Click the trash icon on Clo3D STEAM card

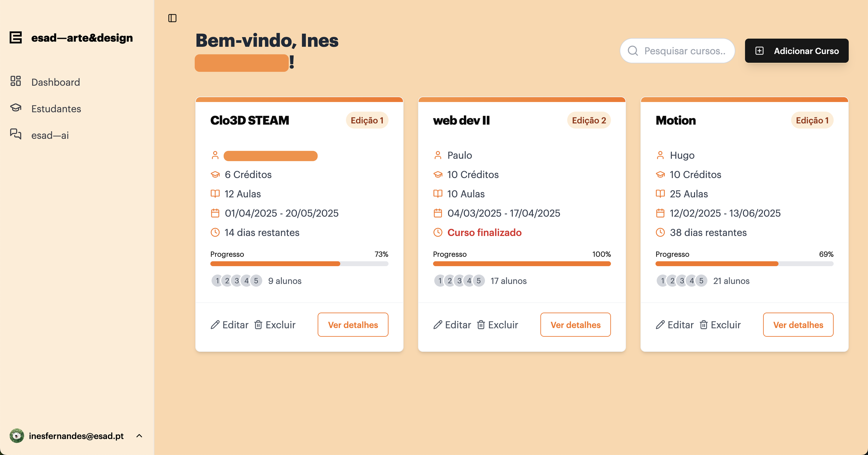(x=258, y=325)
